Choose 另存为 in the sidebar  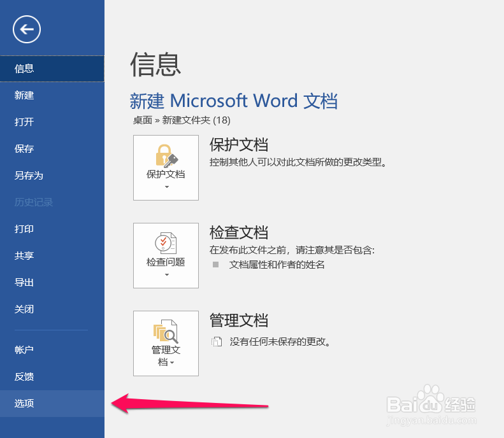click(x=52, y=176)
